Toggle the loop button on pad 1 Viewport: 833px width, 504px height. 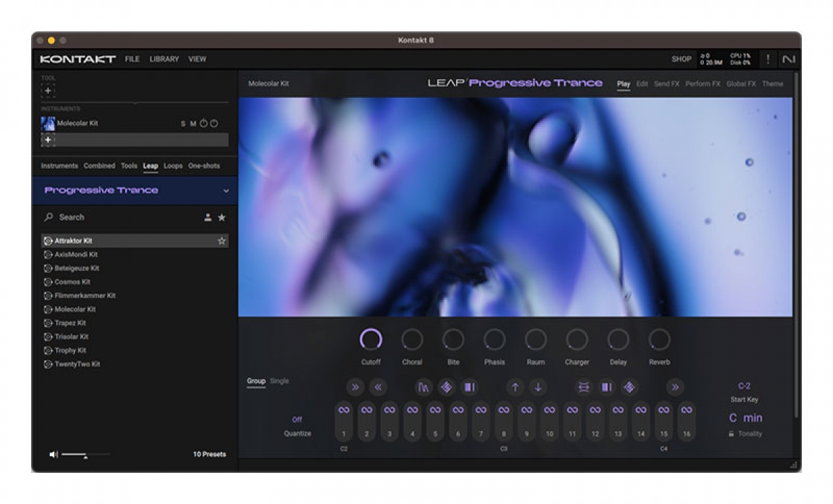344,410
